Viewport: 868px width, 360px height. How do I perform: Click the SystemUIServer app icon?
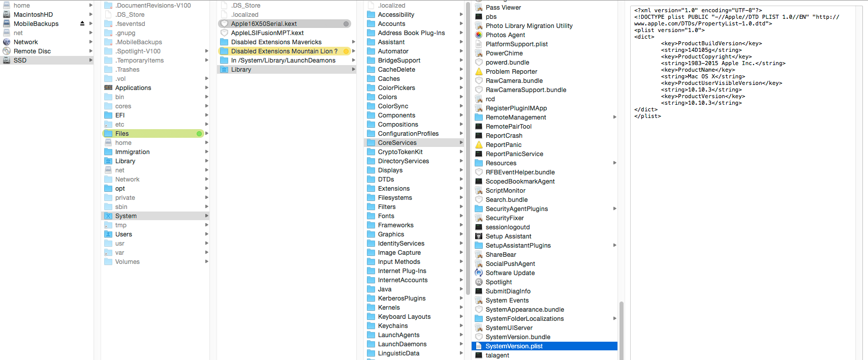tap(479, 328)
